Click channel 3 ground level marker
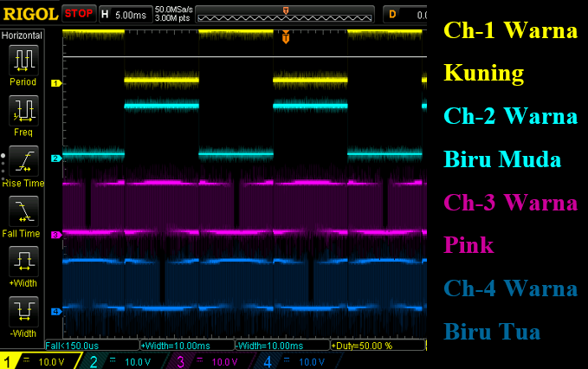This screenshot has width=588, height=369. pyautogui.click(x=55, y=235)
